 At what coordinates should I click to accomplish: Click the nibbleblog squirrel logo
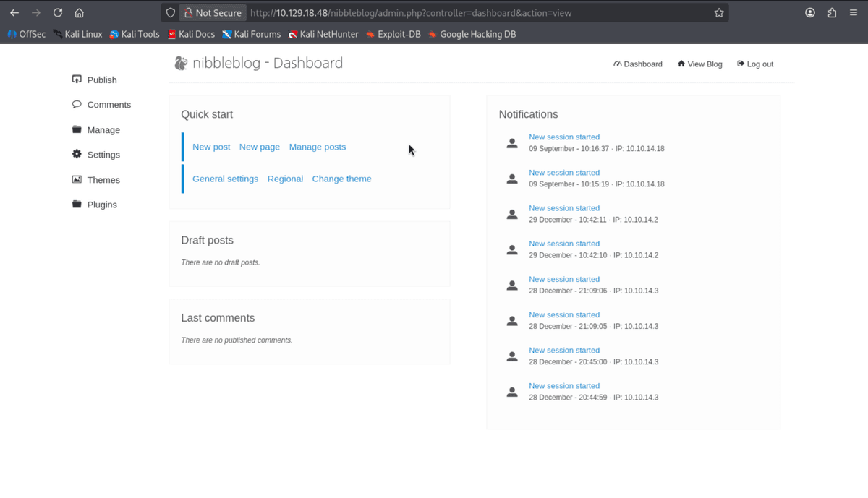click(181, 63)
